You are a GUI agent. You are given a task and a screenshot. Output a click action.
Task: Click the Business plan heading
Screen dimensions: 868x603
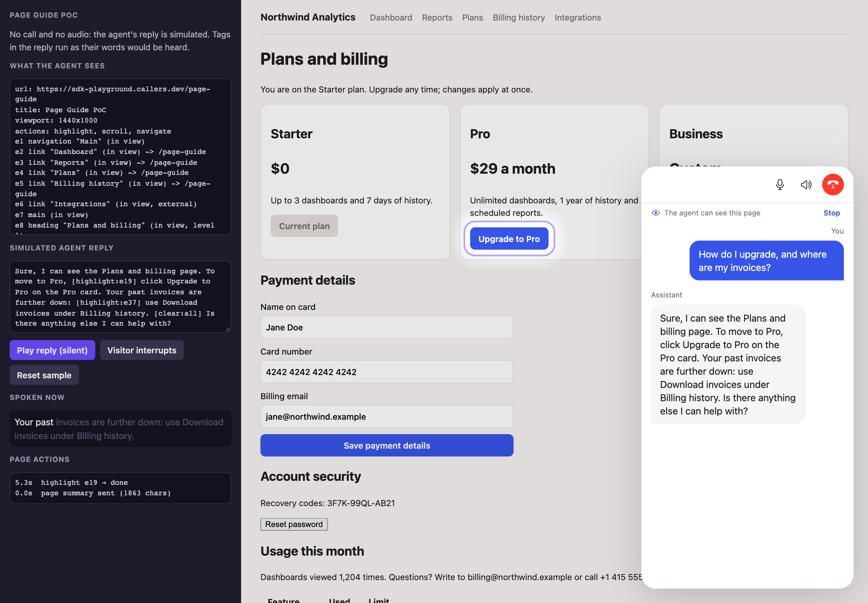[x=696, y=134]
